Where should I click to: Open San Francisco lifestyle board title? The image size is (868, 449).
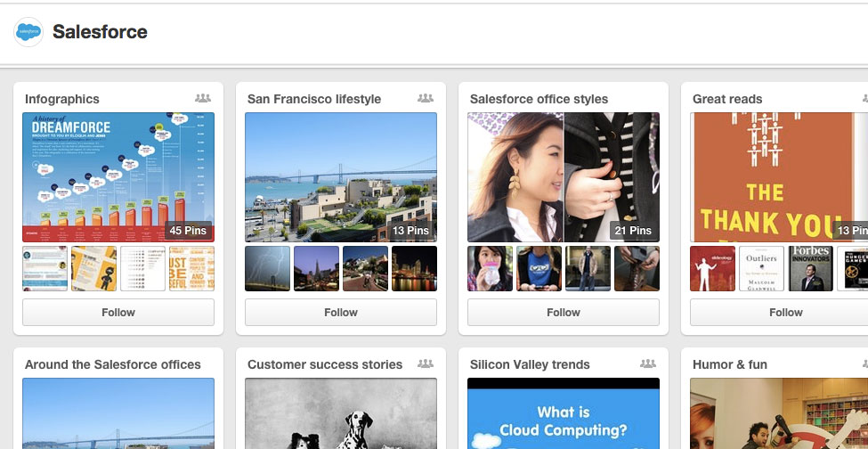pyautogui.click(x=314, y=99)
